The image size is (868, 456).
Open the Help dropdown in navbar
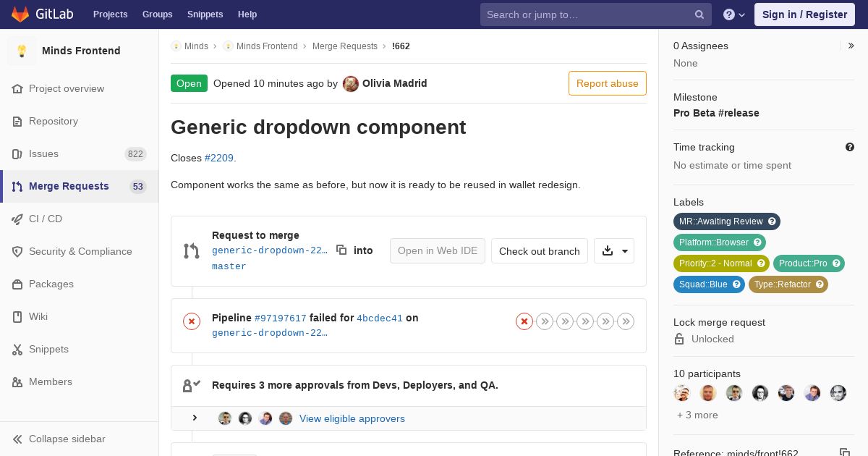coord(734,14)
